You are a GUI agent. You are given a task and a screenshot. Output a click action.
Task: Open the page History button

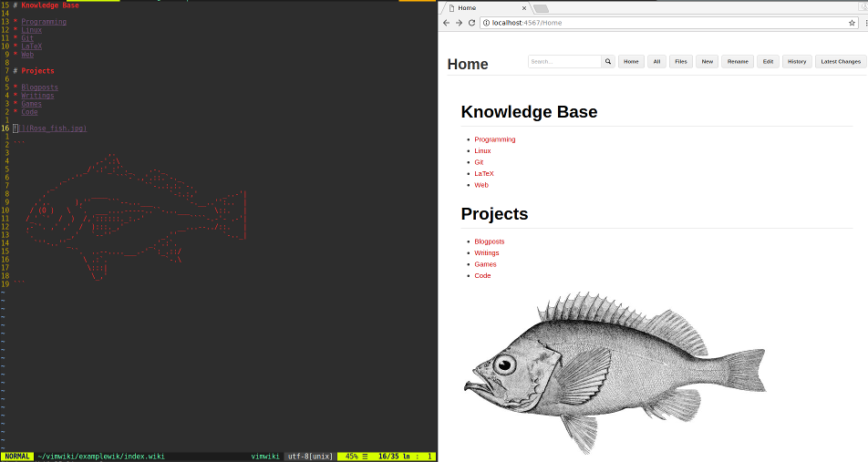(x=797, y=61)
